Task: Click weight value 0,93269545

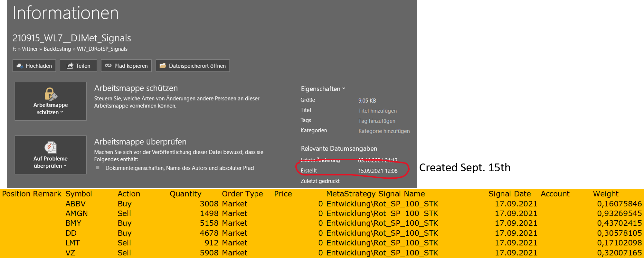Action: point(620,213)
